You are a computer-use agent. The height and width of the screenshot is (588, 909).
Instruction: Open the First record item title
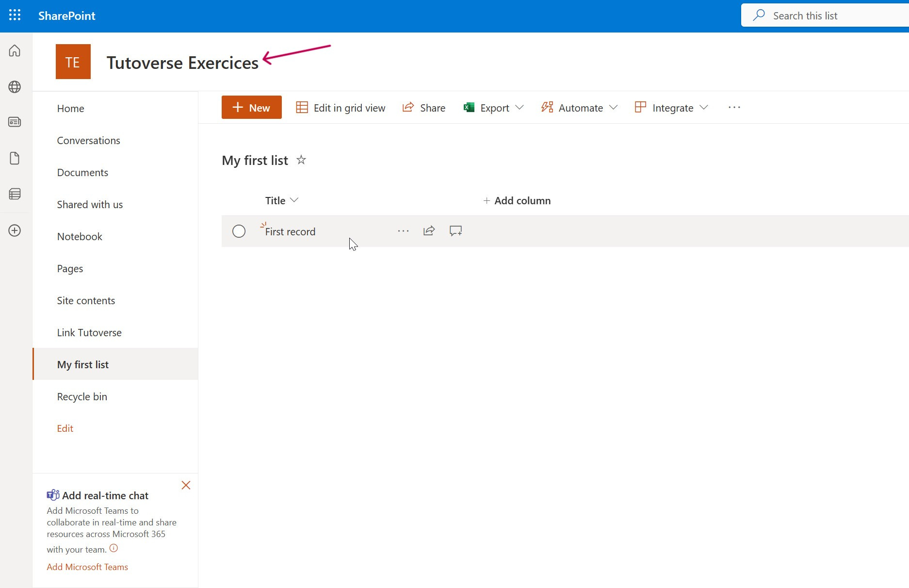(290, 232)
